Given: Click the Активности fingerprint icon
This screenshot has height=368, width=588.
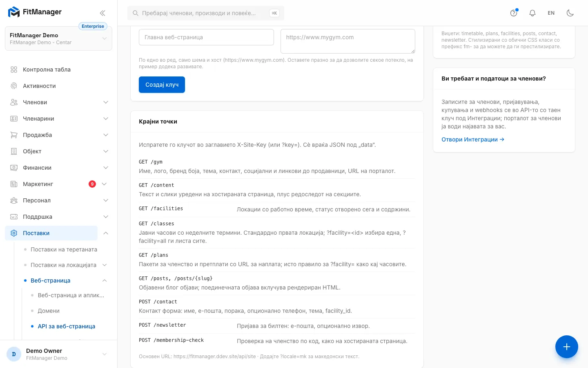Looking at the screenshot, I should [x=14, y=86].
